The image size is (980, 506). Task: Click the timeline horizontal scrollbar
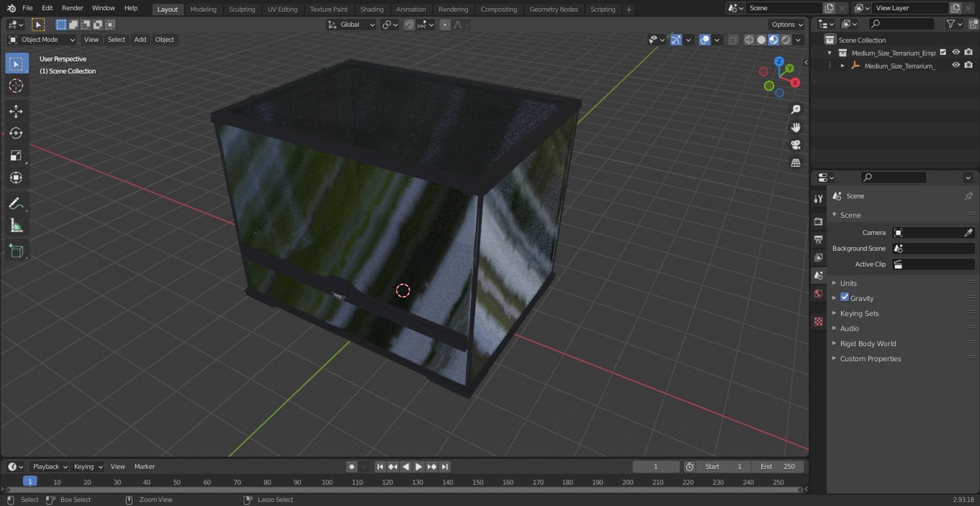tap(403, 490)
